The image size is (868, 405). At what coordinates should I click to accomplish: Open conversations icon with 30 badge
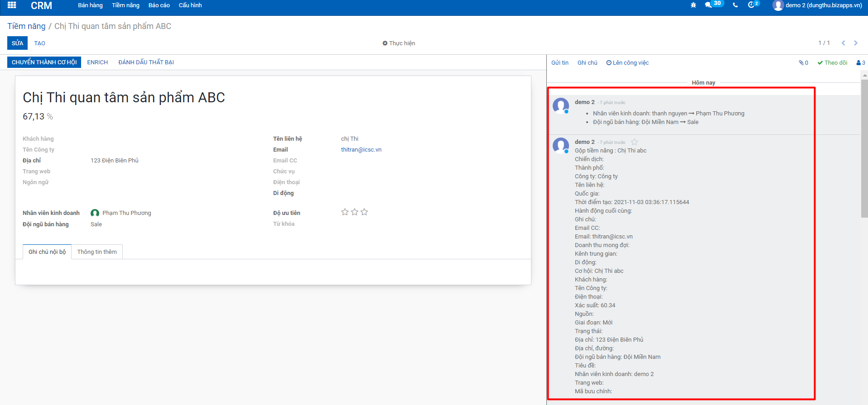click(714, 5)
